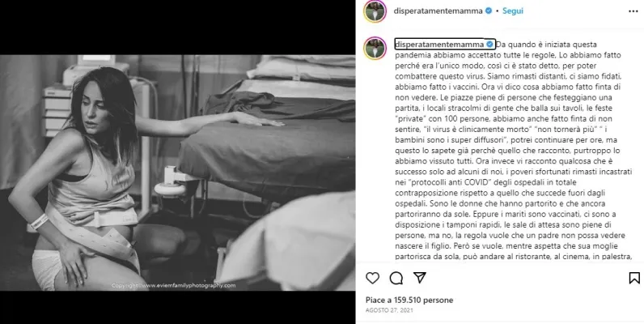Click the black-and-white post photo
Viewport: 644px width, 324px height.
pos(177,173)
